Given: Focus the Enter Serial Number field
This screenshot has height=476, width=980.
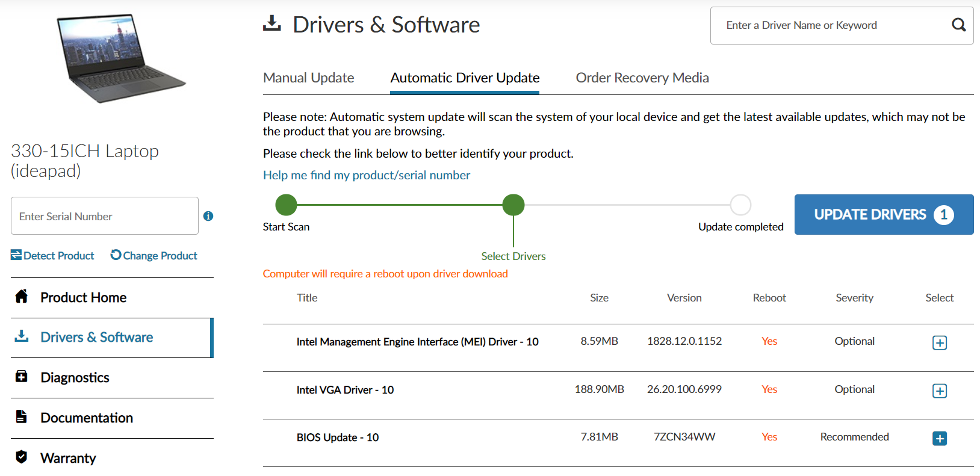Looking at the screenshot, I should point(105,215).
